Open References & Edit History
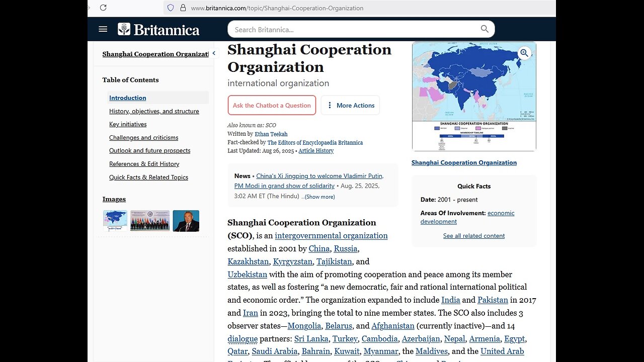 click(x=144, y=164)
